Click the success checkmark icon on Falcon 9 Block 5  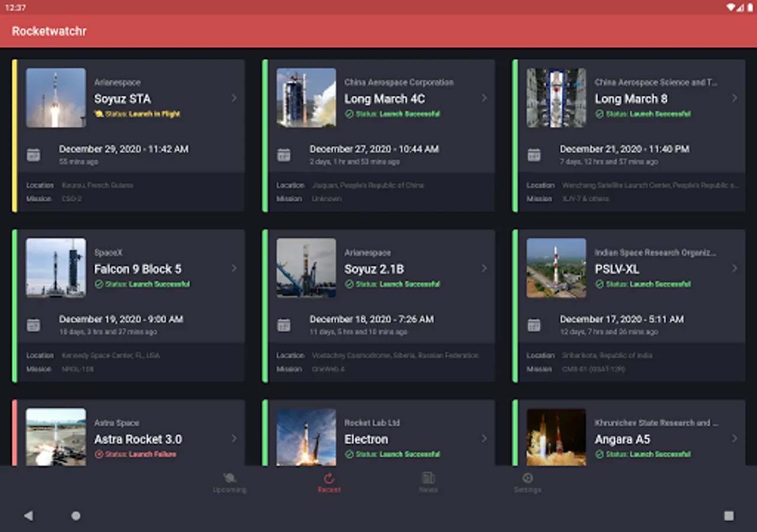point(99,284)
